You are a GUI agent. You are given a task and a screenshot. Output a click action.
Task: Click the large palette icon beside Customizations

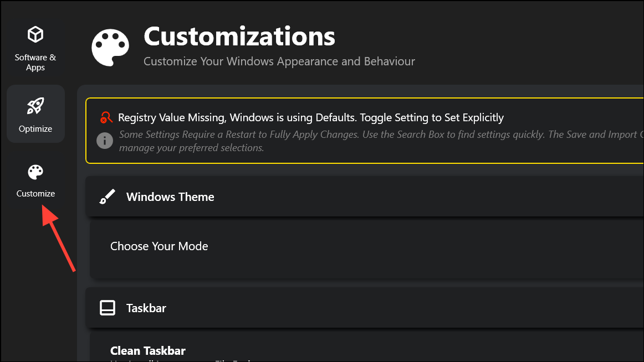(x=110, y=48)
